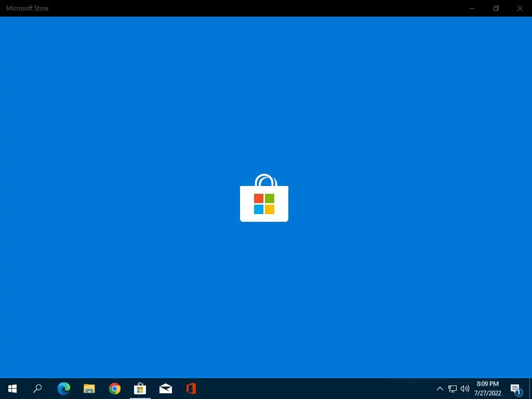This screenshot has height=399, width=532.
Task: Open File Explorer from taskbar
Action: point(89,389)
